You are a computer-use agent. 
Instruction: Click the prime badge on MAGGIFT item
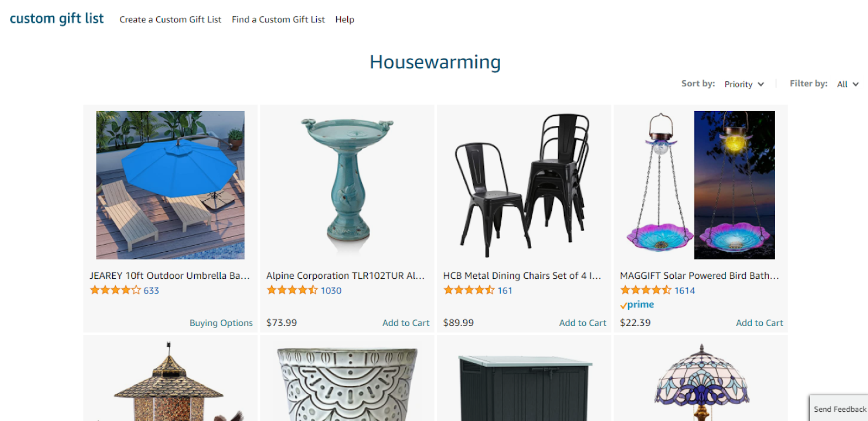[x=637, y=305]
